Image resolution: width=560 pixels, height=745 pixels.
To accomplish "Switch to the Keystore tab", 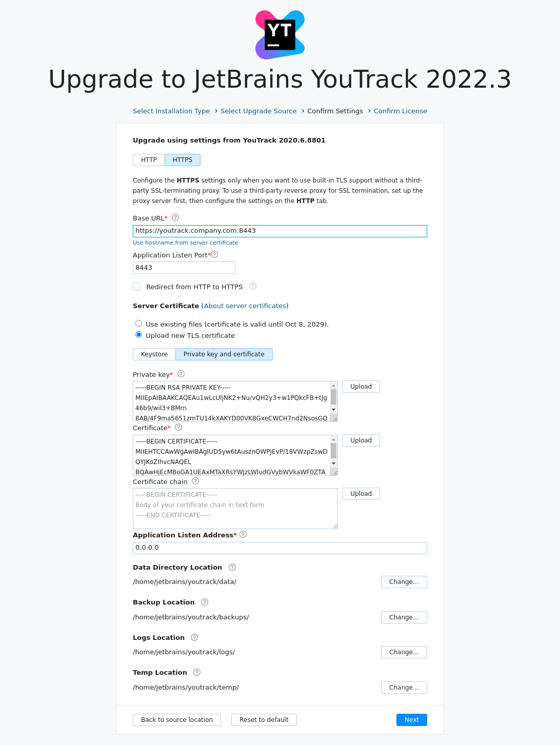I will coord(154,354).
